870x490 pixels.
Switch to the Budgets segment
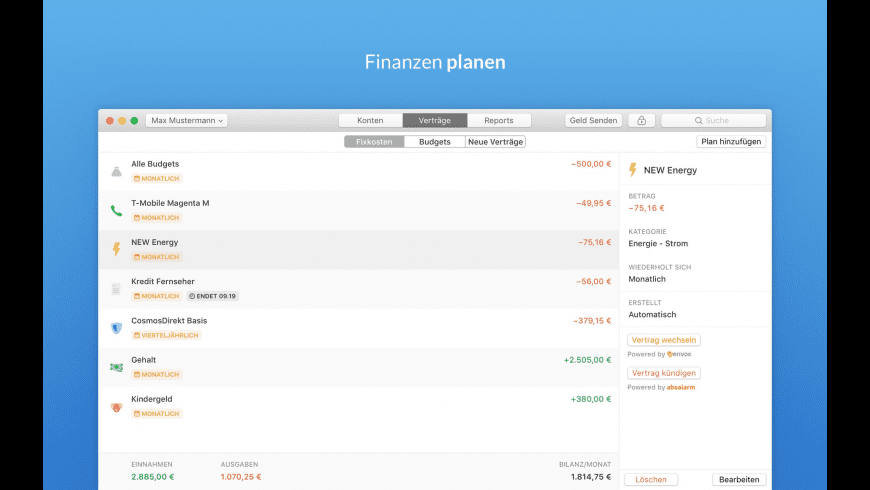(x=434, y=142)
